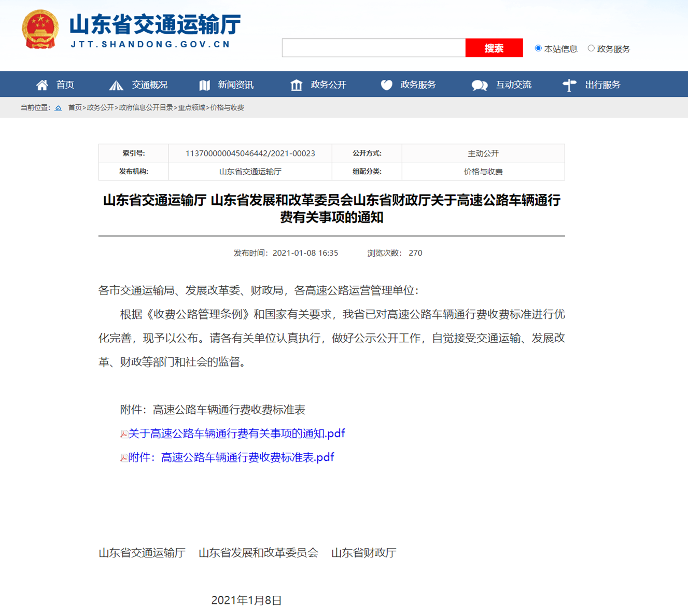Click the view count 270
This screenshot has width=688, height=616.
pos(415,253)
